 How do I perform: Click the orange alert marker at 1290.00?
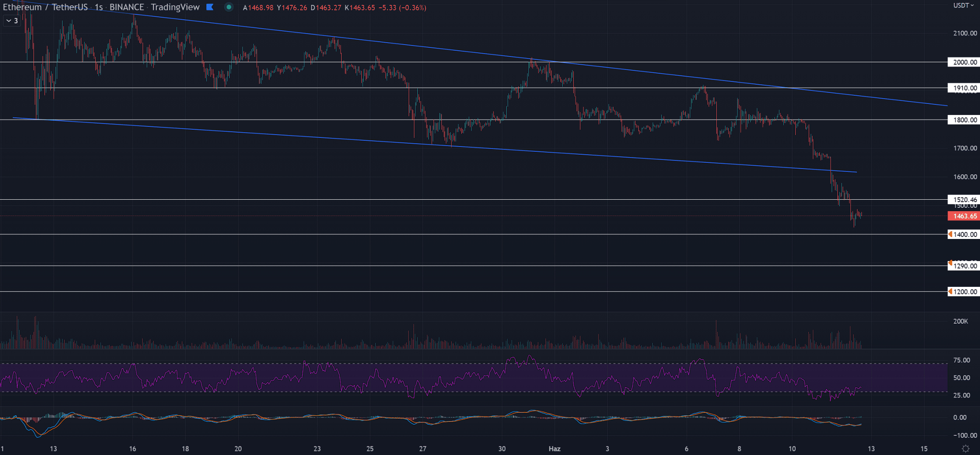coord(950,263)
